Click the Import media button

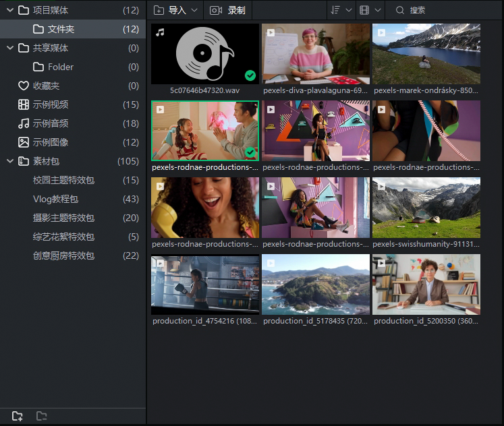pyautogui.click(x=170, y=10)
